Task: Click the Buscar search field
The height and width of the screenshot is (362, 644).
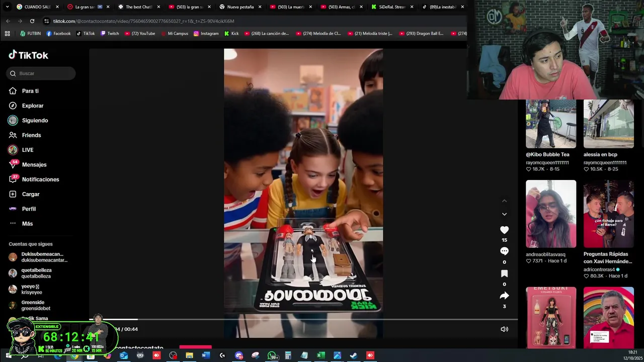Action: [x=41, y=73]
